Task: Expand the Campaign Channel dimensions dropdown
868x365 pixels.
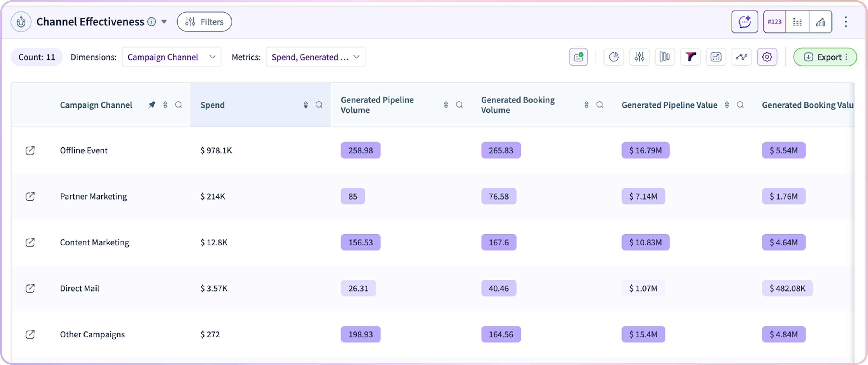Action: 171,57
